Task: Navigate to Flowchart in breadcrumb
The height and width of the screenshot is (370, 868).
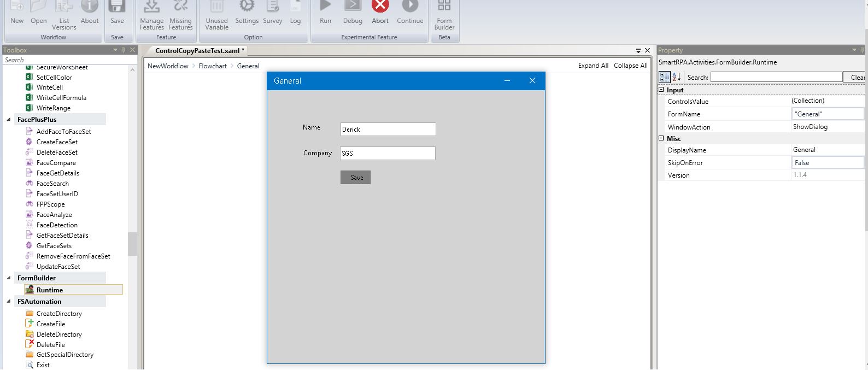Action: (213, 66)
